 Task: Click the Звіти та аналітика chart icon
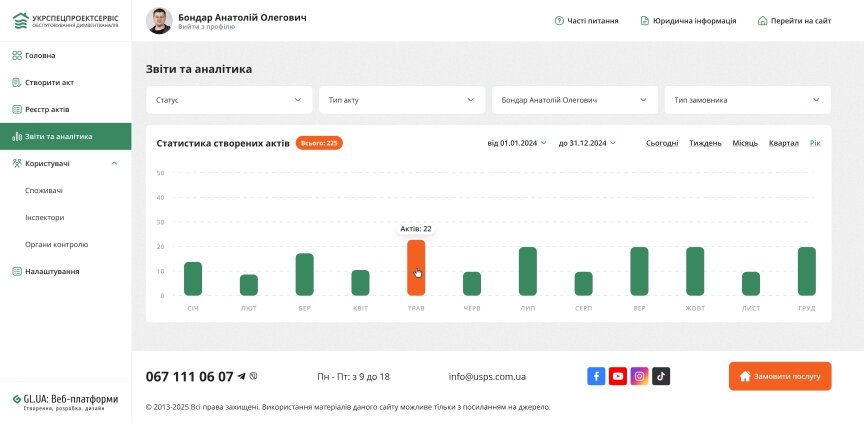click(x=17, y=137)
